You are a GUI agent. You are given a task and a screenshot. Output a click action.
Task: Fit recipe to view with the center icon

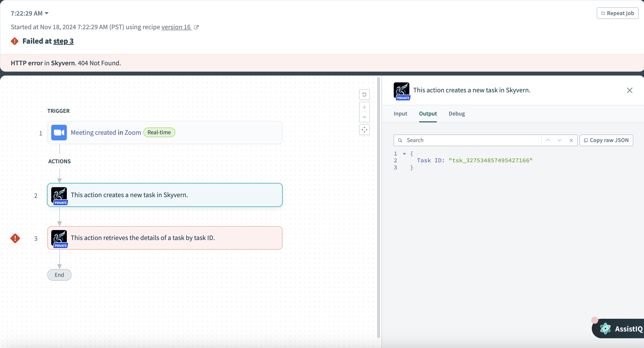(x=364, y=129)
